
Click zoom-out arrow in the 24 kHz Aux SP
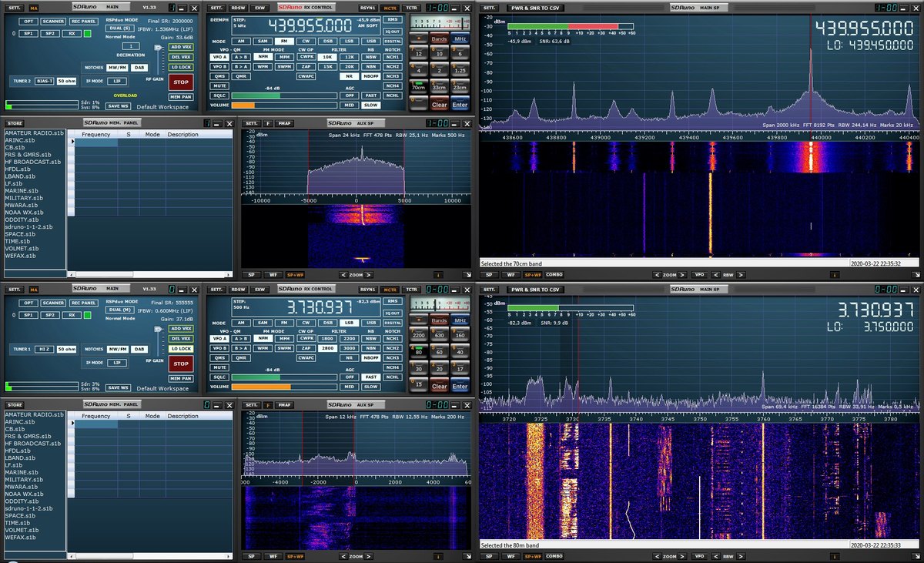343,274
